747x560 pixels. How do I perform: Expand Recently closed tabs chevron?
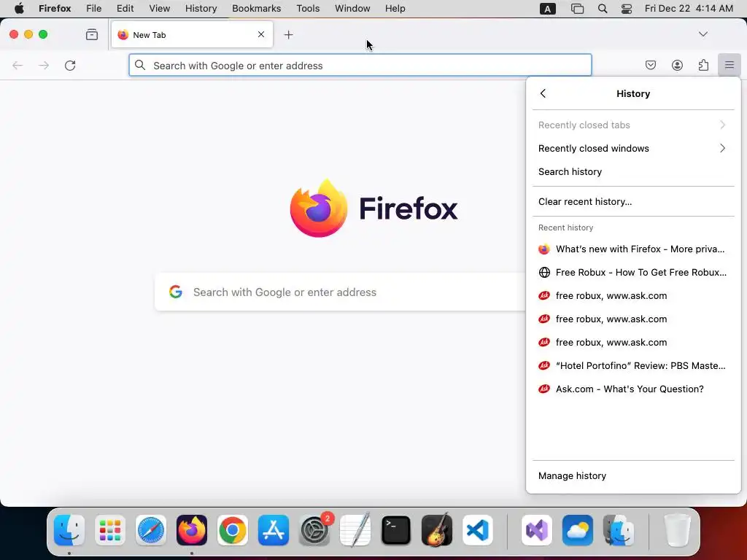(722, 125)
